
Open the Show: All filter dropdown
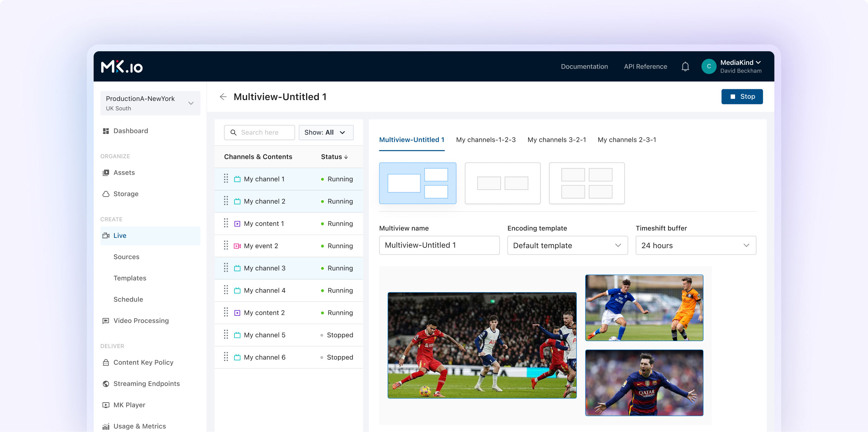326,132
